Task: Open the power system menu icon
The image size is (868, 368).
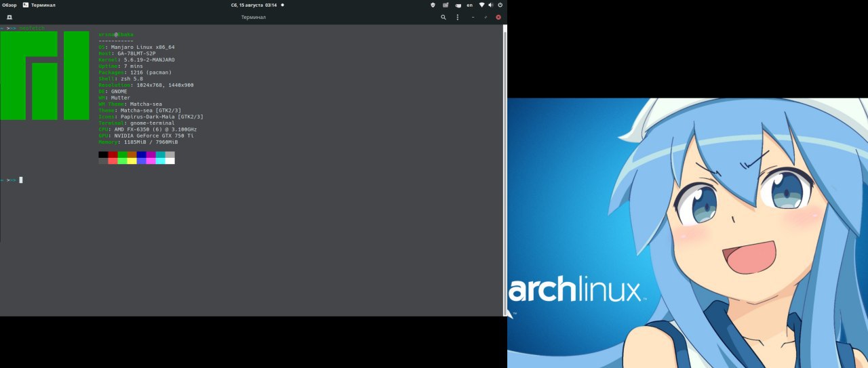Action: click(x=500, y=5)
